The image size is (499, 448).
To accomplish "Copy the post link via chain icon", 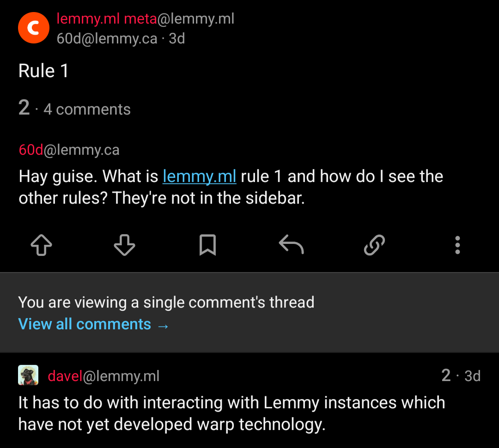I will click(x=374, y=245).
